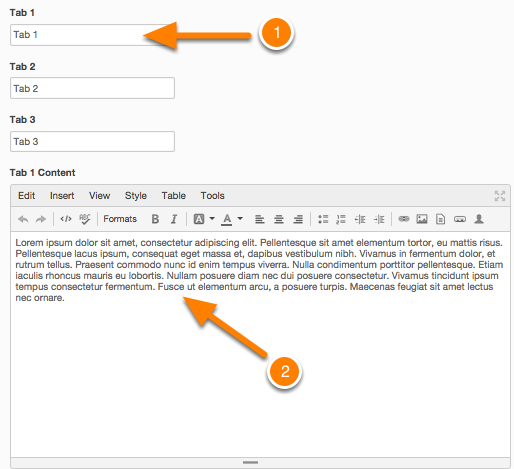Expand the text color dropdown arrow

pyautogui.click(x=240, y=219)
